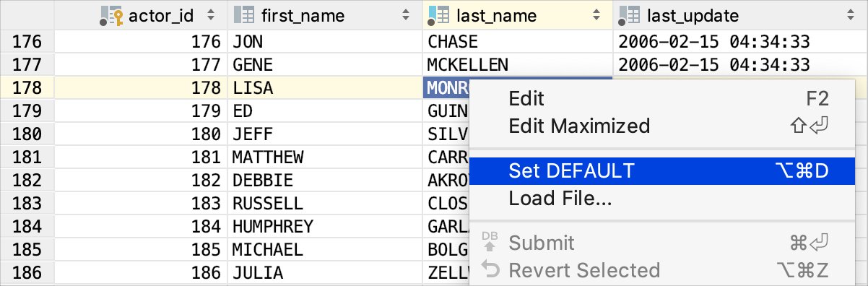Click the last_update cell in row 177

pos(740,65)
